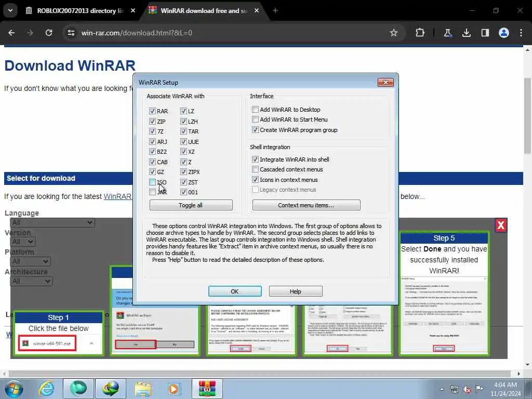The height and width of the screenshot is (399, 532).
Task: Toggle RAR association checkbox
Action: [x=152, y=111]
